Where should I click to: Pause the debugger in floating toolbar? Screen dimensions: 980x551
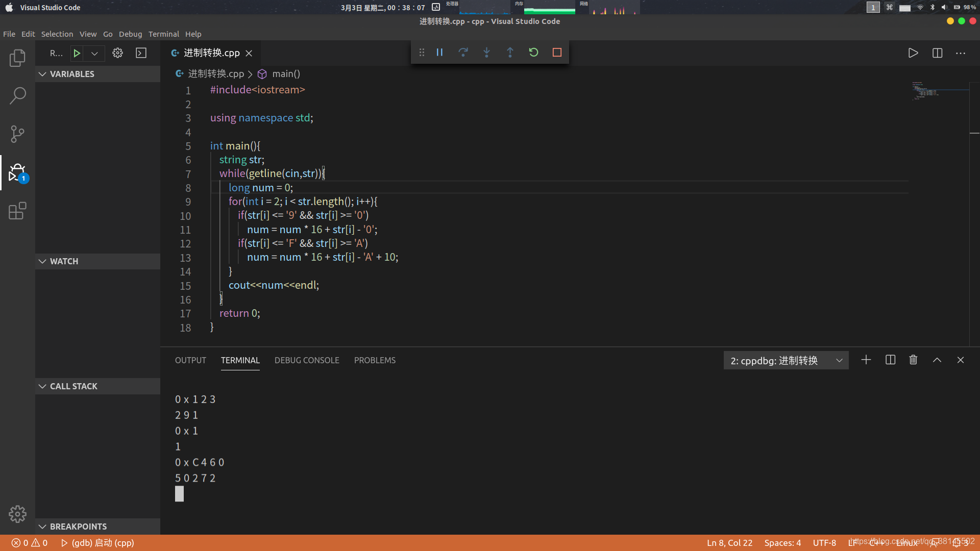tap(439, 53)
